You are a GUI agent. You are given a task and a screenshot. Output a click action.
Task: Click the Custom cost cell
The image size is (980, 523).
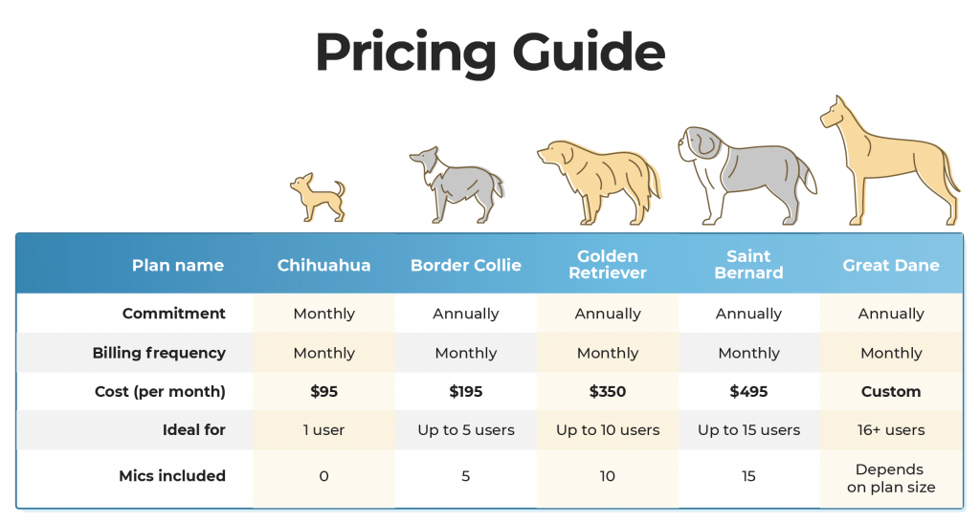(x=891, y=391)
